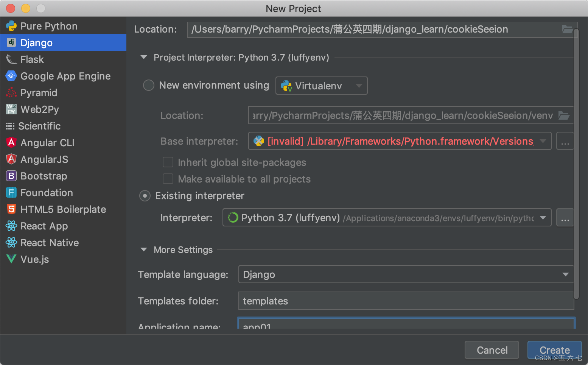The width and height of the screenshot is (588, 365).
Task: Click the AngularJS shield icon
Action: pos(11,159)
